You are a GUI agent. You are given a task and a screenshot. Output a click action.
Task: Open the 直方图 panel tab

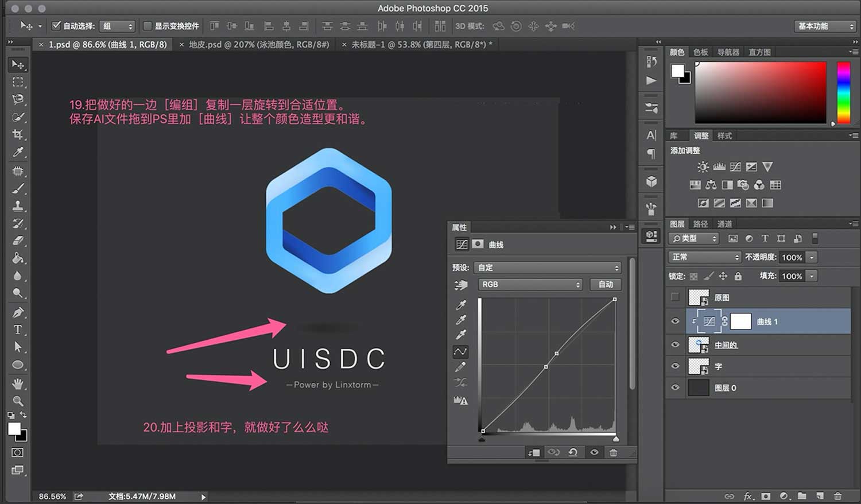759,52
